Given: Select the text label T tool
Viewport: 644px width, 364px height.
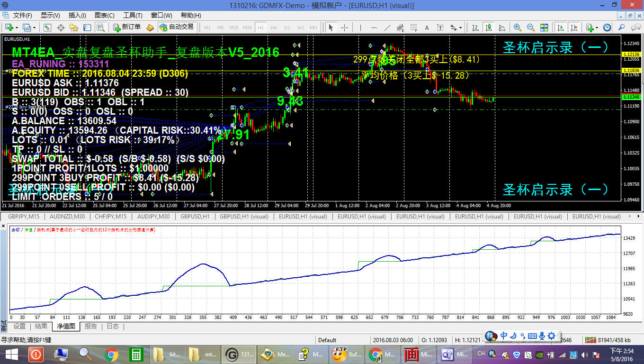Looking at the screenshot, I should [440, 27].
